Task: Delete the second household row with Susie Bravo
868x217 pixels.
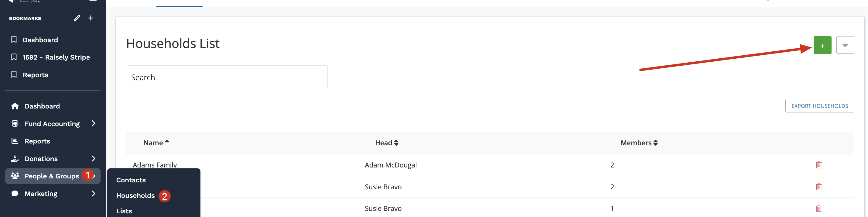Action: [x=818, y=187]
